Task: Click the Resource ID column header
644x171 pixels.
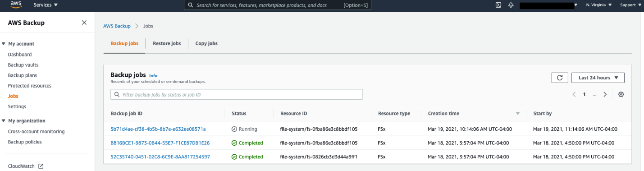Action: (293, 114)
